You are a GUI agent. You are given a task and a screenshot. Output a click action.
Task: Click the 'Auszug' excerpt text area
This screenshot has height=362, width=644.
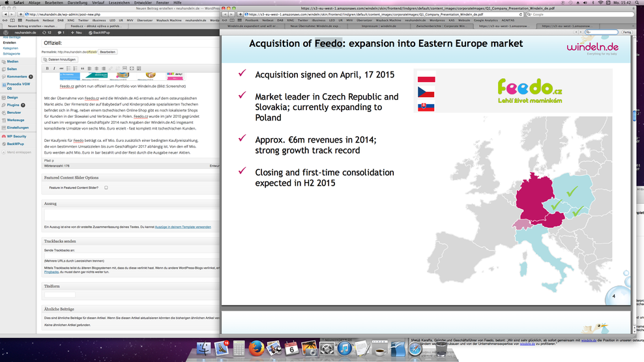(x=132, y=216)
